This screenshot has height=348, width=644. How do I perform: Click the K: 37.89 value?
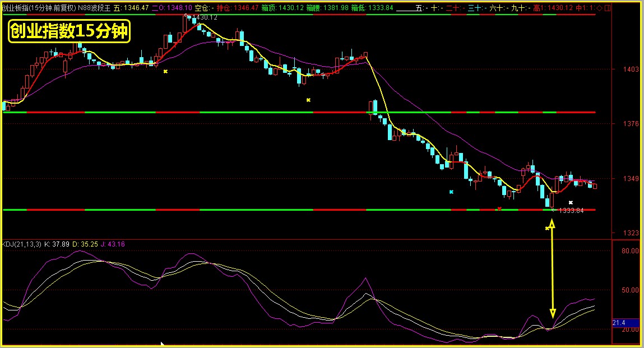click(x=57, y=244)
